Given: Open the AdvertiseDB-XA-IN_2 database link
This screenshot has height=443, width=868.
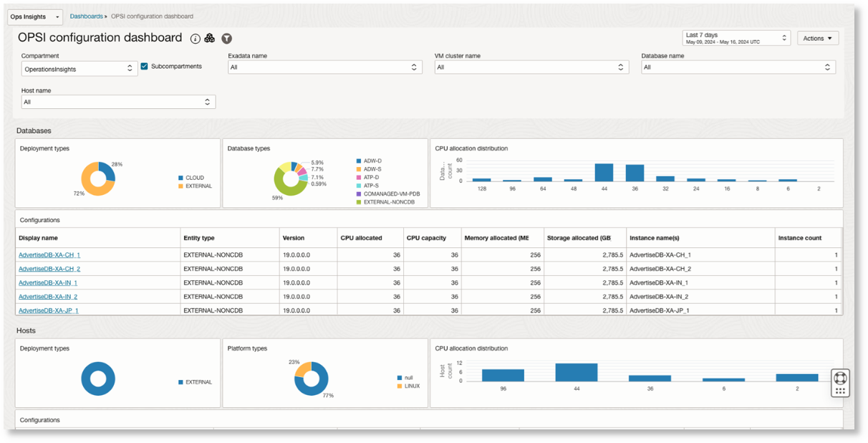Looking at the screenshot, I should [48, 297].
